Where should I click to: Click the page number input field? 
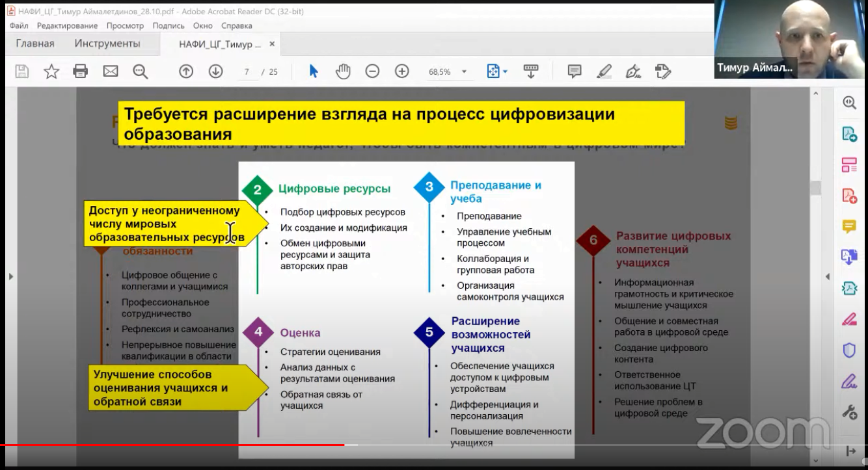247,72
